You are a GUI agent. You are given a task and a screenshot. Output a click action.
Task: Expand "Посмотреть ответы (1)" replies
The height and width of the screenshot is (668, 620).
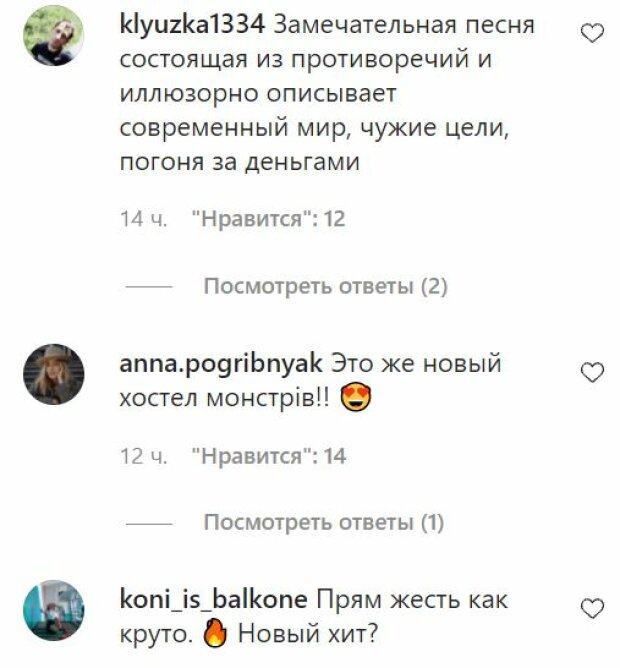tap(324, 522)
